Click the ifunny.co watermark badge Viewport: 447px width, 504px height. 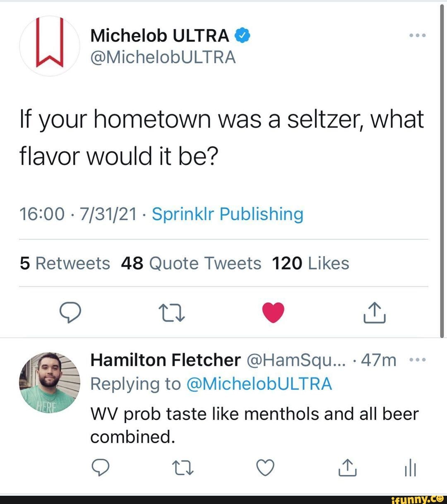(419, 498)
